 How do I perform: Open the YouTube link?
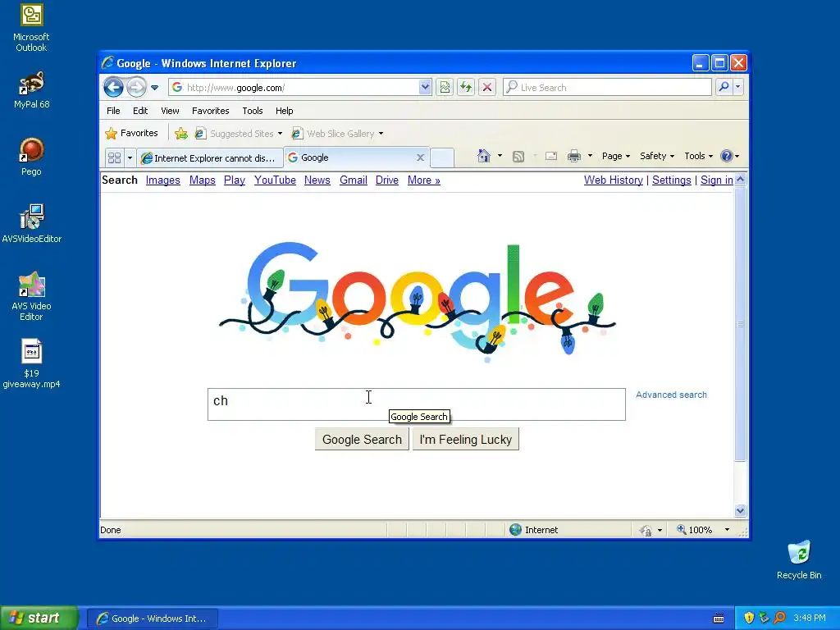tap(275, 180)
